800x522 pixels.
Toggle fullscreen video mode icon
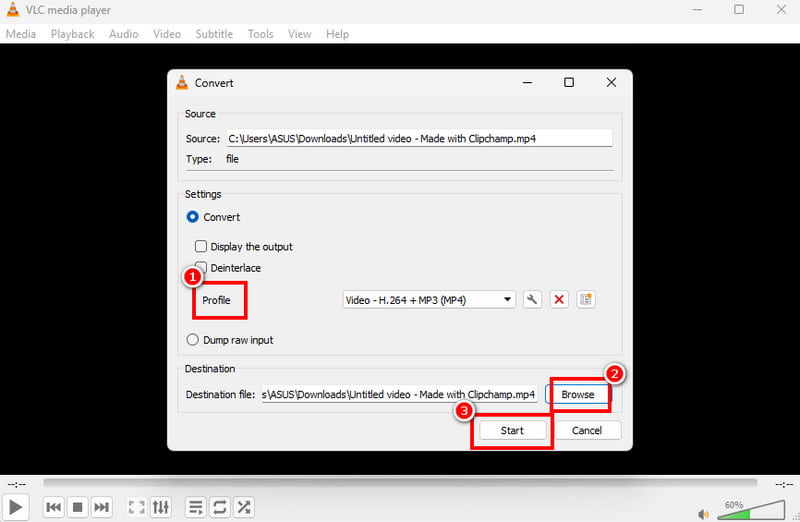(x=137, y=507)
